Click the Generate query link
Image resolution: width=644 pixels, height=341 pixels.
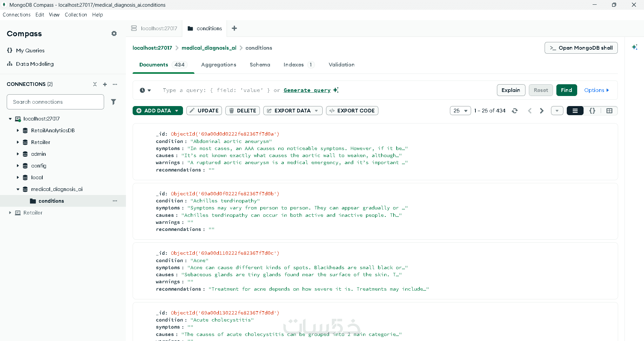pos(307,90)
